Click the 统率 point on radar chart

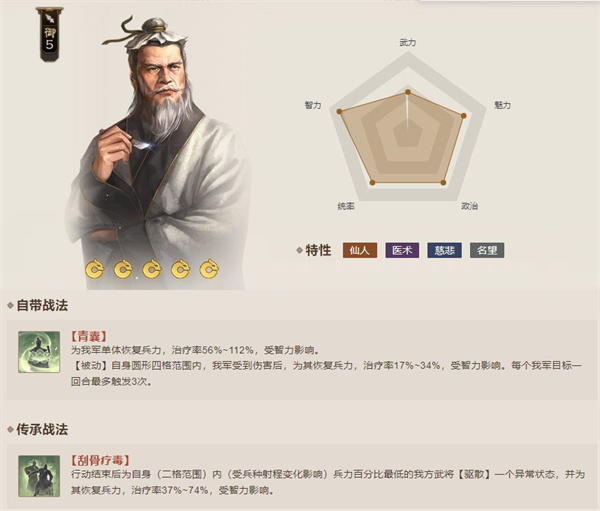tap(372, 183)
